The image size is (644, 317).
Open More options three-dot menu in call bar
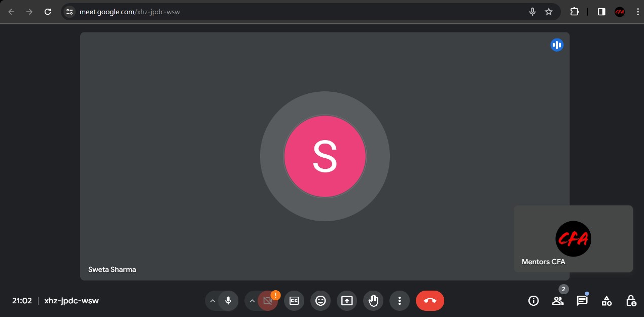(x=400, y=301)
